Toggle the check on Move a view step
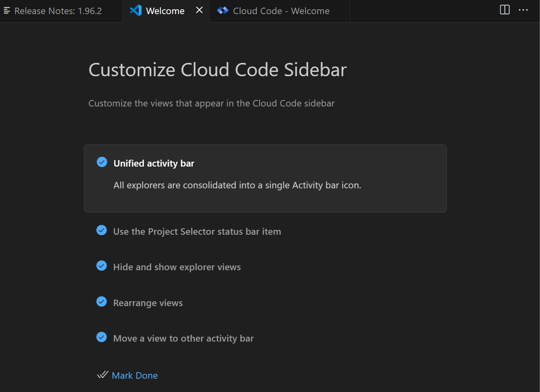This screenshot has height=392, width=540. point(101,337)
